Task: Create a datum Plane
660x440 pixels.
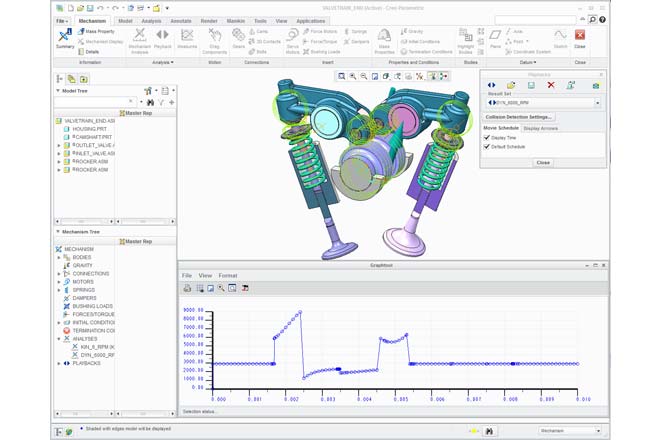Action: (x=495, y=39)
